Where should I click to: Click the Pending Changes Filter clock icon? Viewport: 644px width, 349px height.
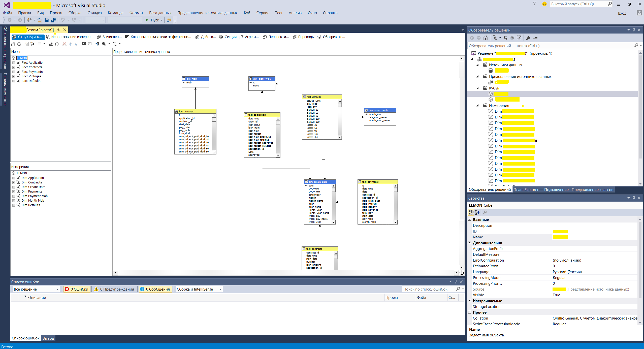click(495, 38)
